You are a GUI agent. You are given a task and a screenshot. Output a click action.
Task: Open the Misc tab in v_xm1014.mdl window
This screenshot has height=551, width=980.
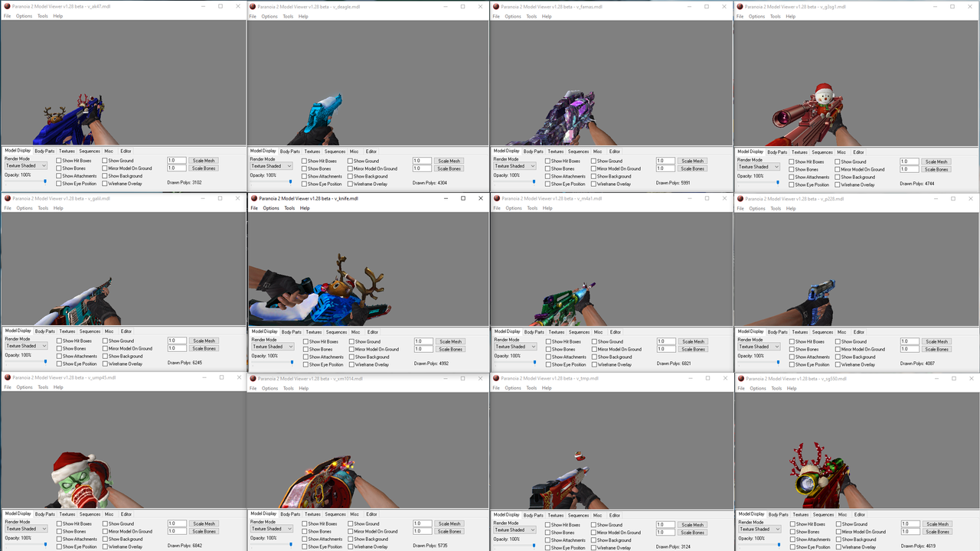[x=354, y=514]
